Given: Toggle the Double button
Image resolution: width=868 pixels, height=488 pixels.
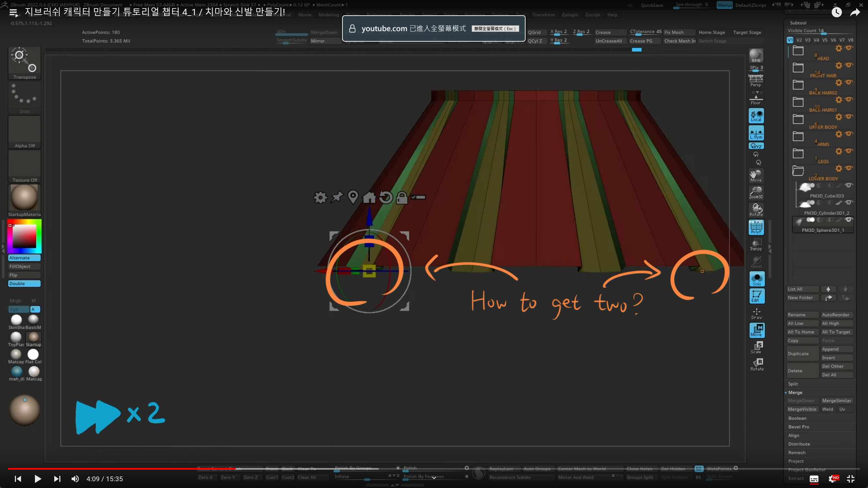Looking at the screenshot, I should [x=24, y=284].
